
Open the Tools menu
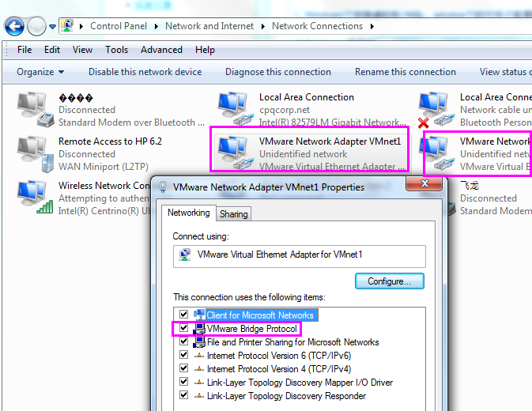pos(116,50)
